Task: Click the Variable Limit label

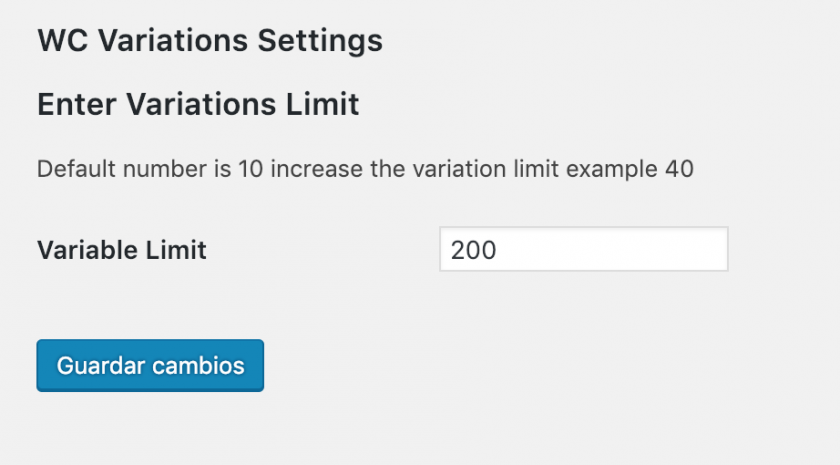Action: click(x=122, y=250)
